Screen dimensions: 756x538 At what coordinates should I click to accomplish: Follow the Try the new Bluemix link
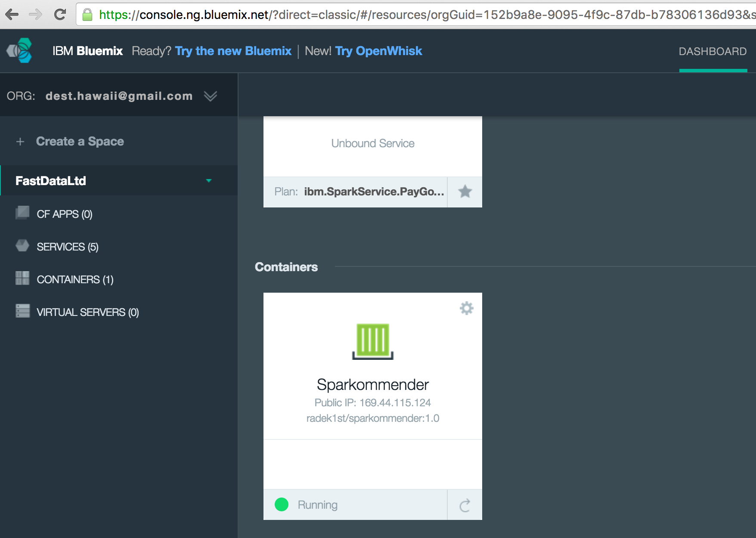[233, 51]
